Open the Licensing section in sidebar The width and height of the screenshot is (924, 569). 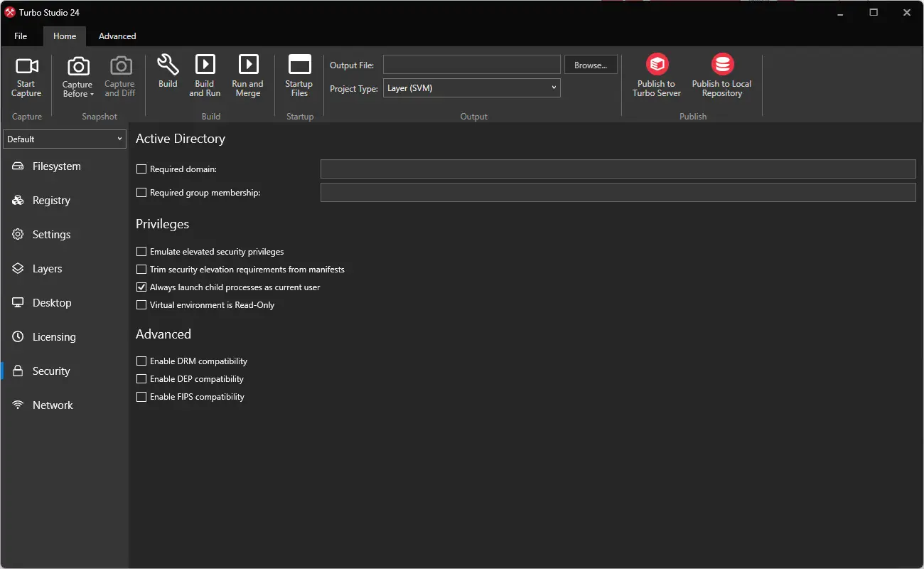pos(64,337)
